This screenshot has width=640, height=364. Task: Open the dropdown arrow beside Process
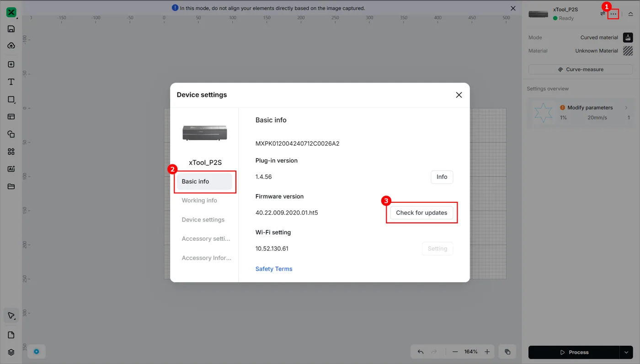coord(626,352)
